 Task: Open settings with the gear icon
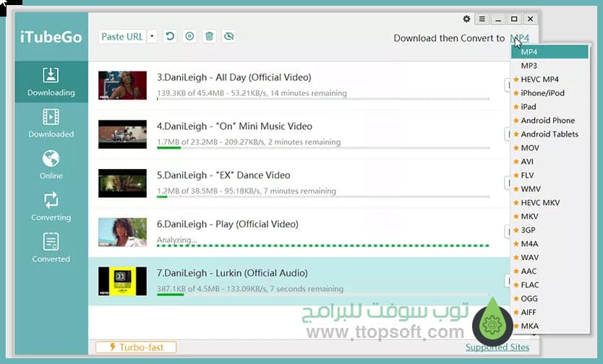click(x=466, y=19)
